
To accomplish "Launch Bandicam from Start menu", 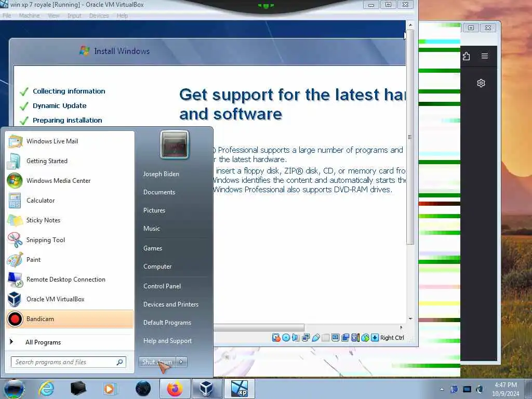I will (70, 319).
